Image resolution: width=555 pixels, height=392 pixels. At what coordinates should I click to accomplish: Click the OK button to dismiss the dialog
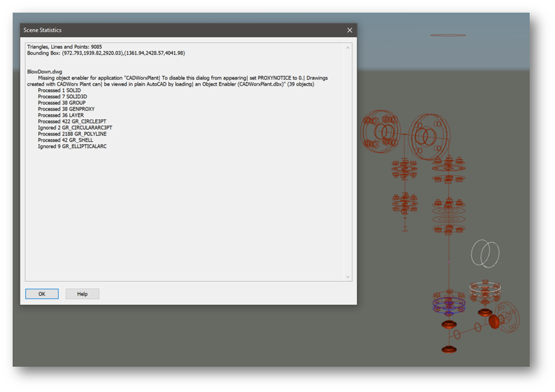coord(42,294)
